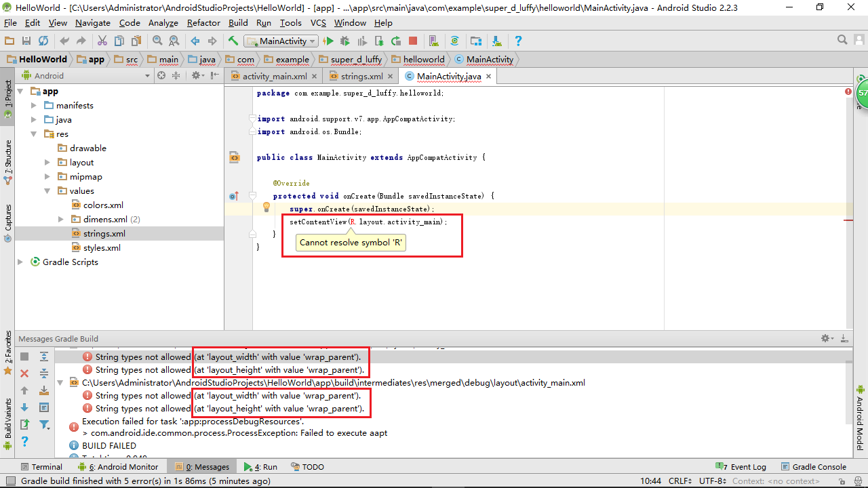The image size is (868, 488).
Task: Open the Analyze menu
Action: pos(163,22)
